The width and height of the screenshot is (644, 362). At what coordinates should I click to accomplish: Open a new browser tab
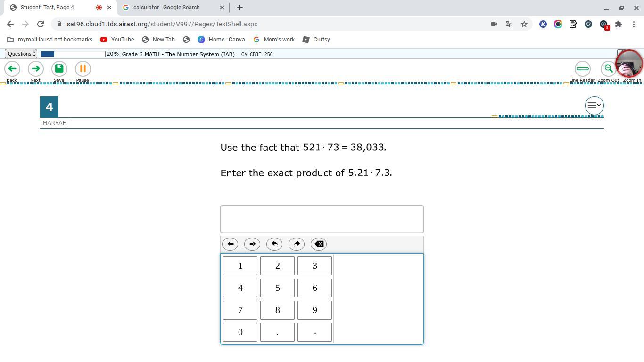tap(239, 8)
